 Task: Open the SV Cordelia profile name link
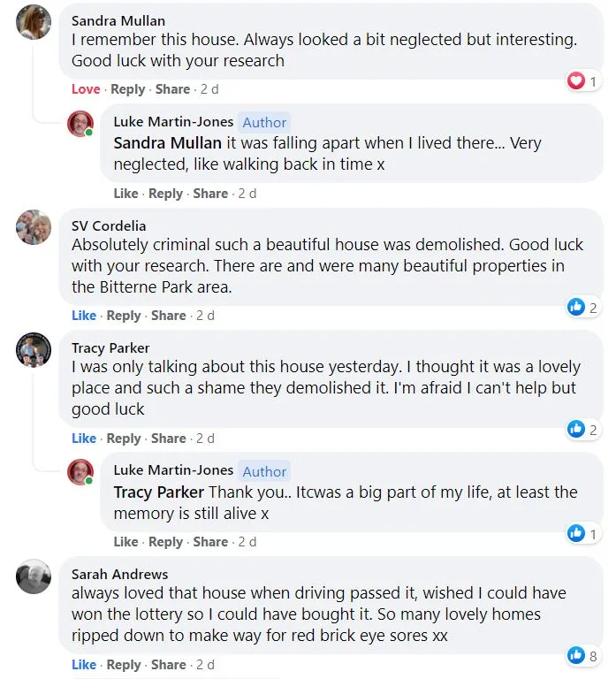(109, 225)
